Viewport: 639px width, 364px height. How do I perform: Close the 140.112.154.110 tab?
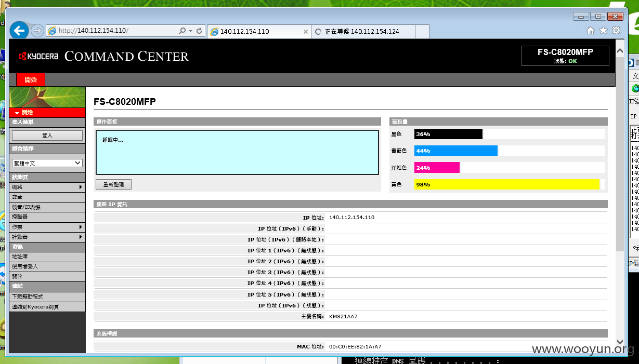click(306, 32)
